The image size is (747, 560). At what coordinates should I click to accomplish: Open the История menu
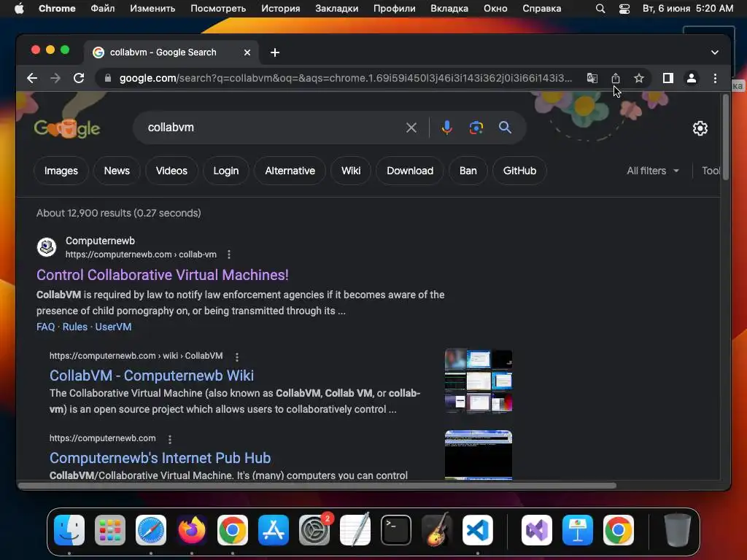pyautogui.click(x=281, y=9)
